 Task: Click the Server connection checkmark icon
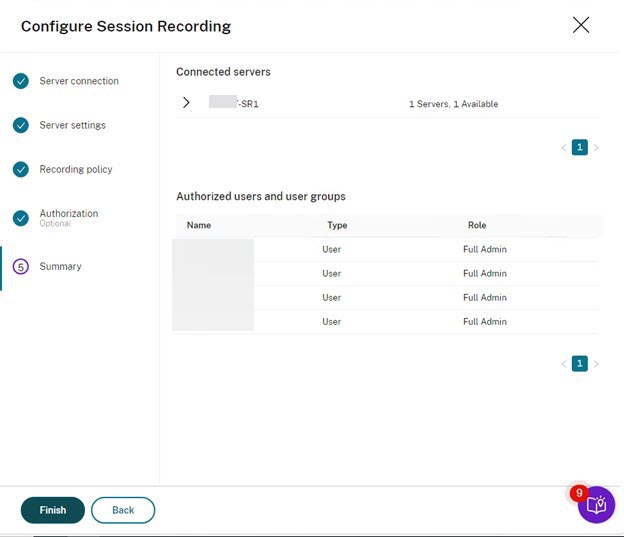coord(21,81)
